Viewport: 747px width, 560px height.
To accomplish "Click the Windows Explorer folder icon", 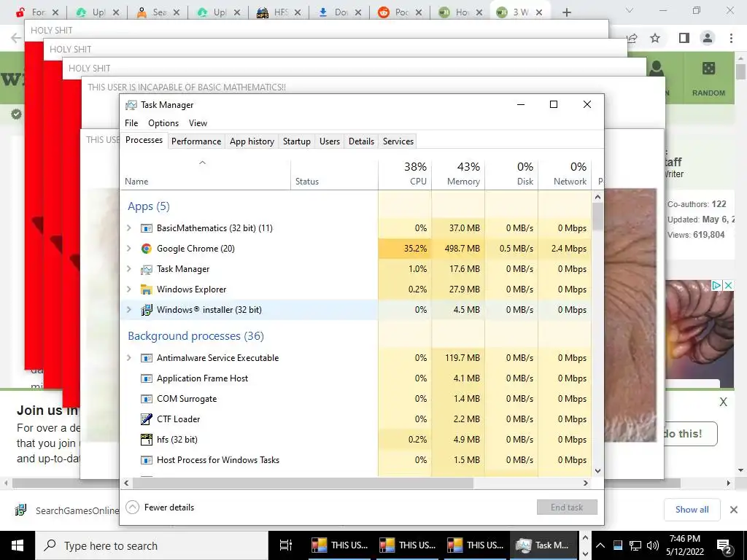I will tap(146, 289).
